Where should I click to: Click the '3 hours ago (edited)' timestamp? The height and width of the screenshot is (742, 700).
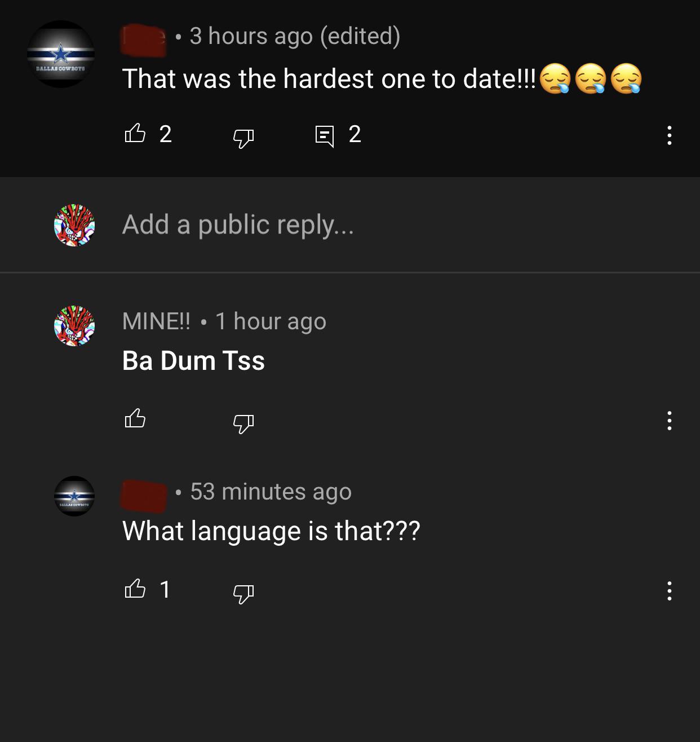point(295,36)
